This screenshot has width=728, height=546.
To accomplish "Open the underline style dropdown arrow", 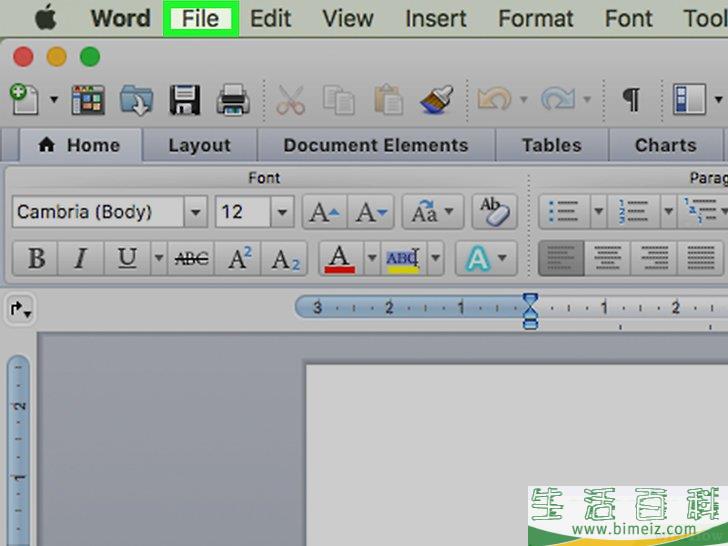I will coord(158,258).
